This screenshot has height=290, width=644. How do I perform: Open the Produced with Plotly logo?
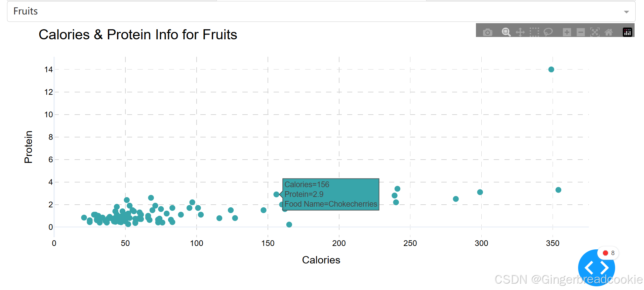pos(627,32)
